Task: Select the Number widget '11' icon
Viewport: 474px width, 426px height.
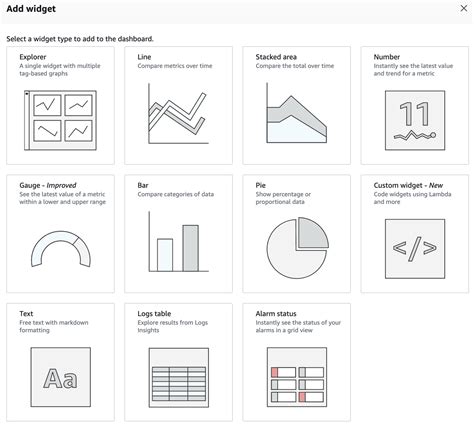Action: (415, 120)
